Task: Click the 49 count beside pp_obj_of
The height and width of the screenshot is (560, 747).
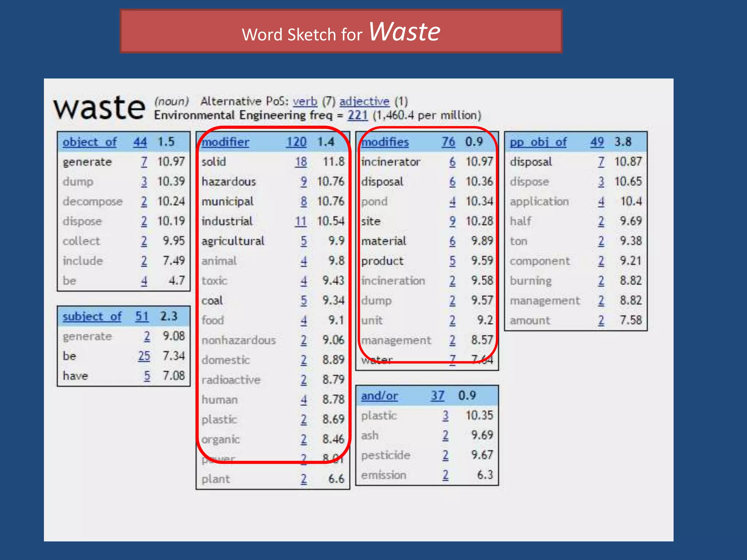Action: pos(597,142)
